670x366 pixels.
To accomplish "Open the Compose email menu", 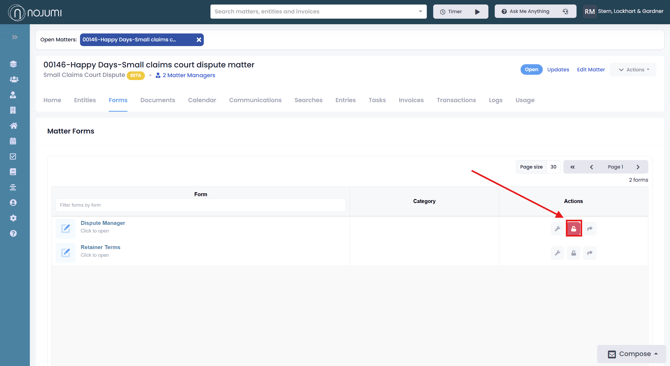I will pyautogui.click(x=632, y=354).
